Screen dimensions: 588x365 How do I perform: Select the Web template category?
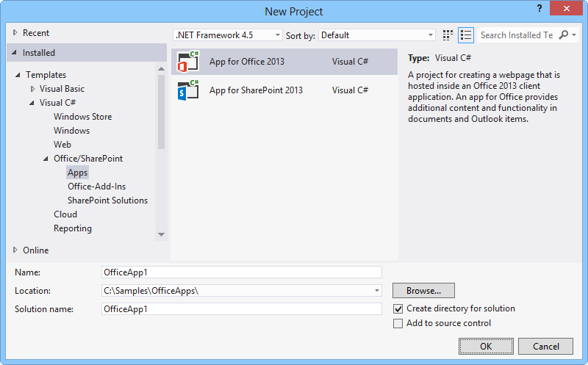click(x=62, y=144)
